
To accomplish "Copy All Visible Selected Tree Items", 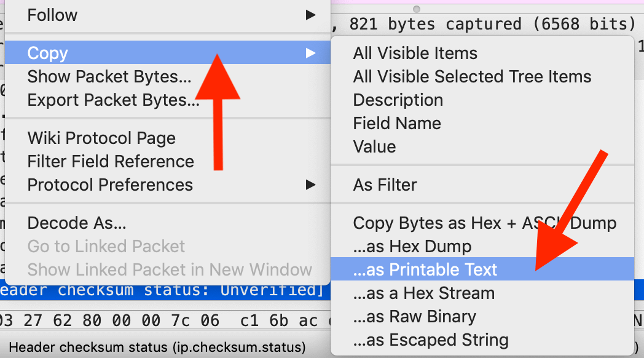I will click(472, 77).
